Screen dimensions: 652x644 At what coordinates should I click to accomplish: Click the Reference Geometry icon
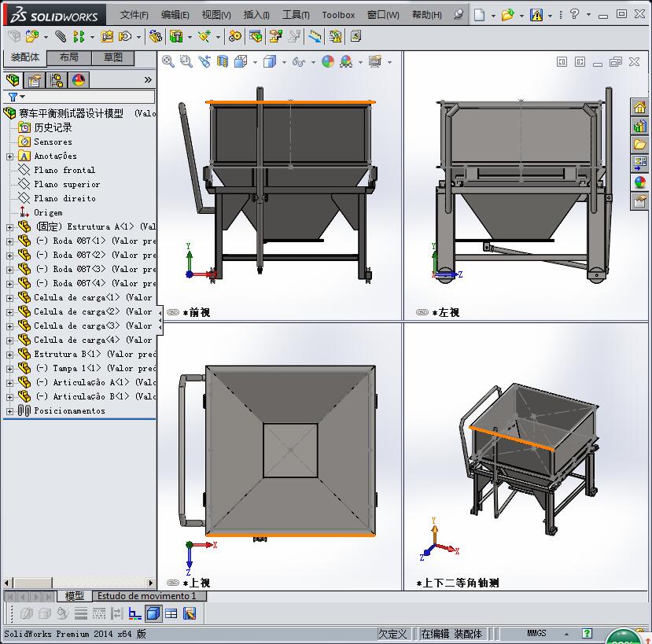(x=204, y=37)
